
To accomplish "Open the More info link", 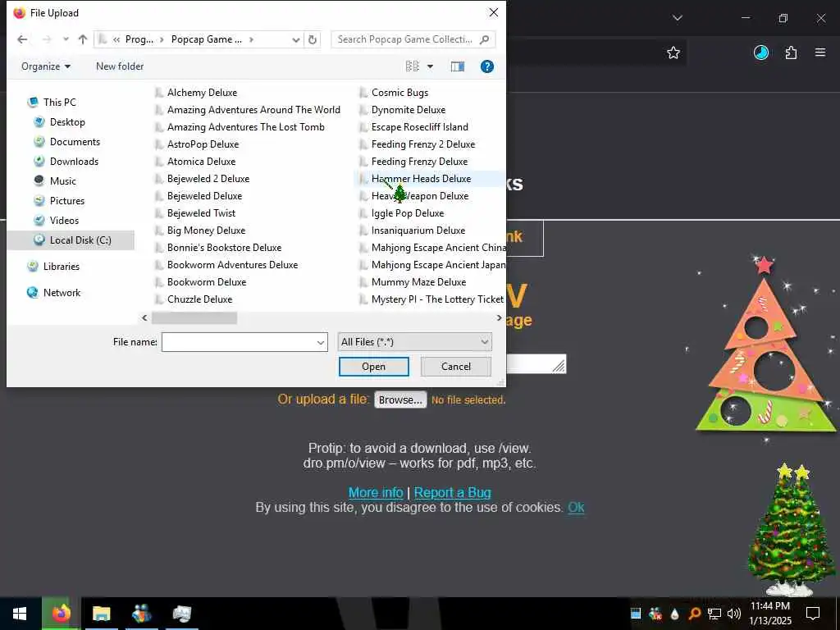I will [376, 492].
